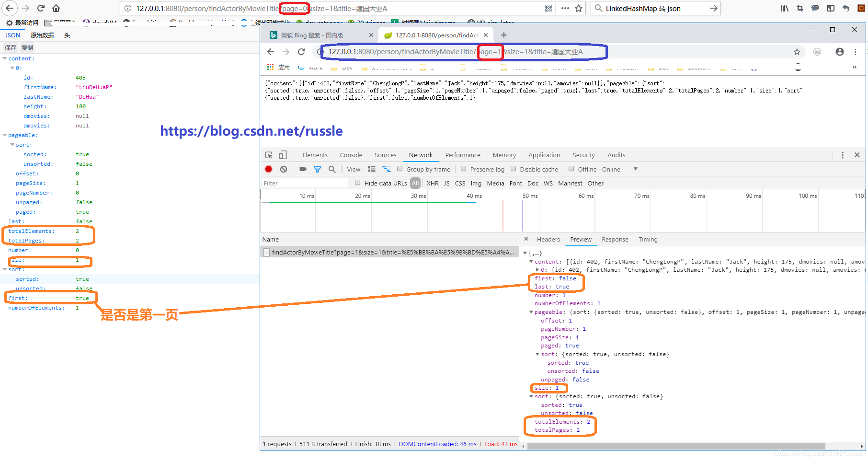The width and height of the screenshot is (868, 462).
Task: Collapse the content node in JSON viewer
Action: 5,58
